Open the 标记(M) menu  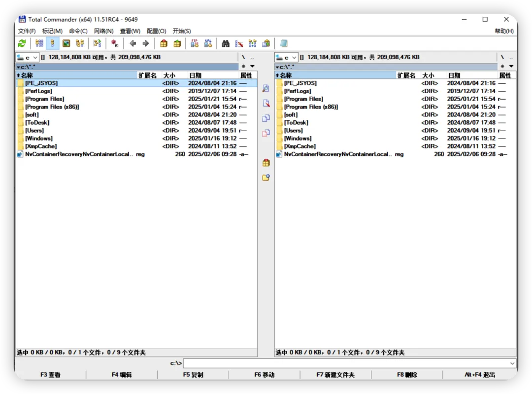[52, 31]
